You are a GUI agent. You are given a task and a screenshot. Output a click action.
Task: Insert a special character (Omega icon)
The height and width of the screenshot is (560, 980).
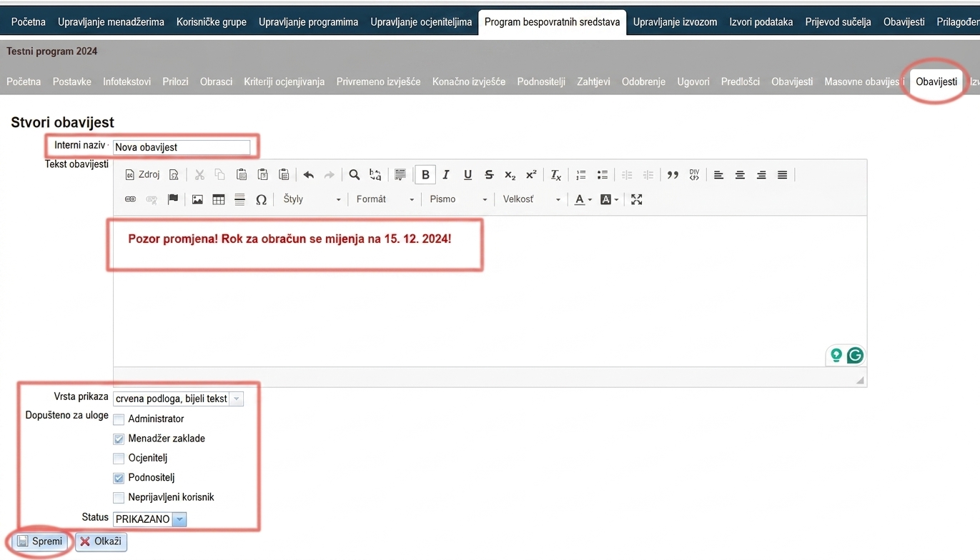tap(261, 199)
